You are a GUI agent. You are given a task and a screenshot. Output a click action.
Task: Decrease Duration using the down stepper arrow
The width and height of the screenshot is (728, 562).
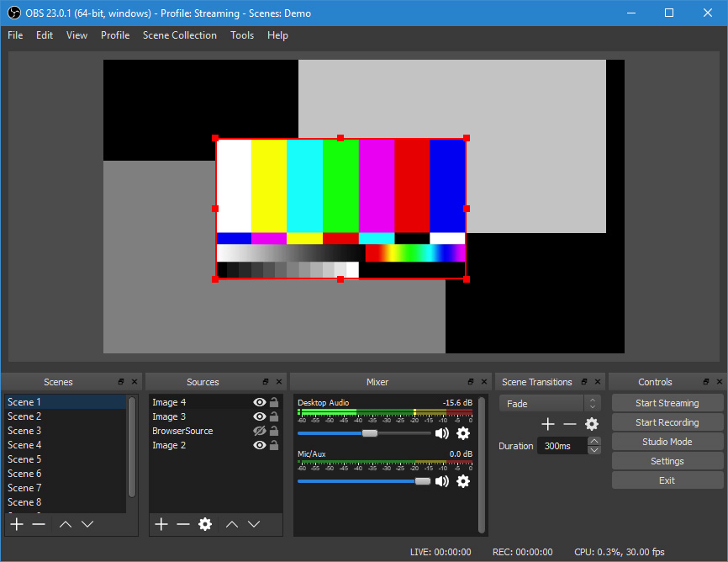tap(594, 450)
